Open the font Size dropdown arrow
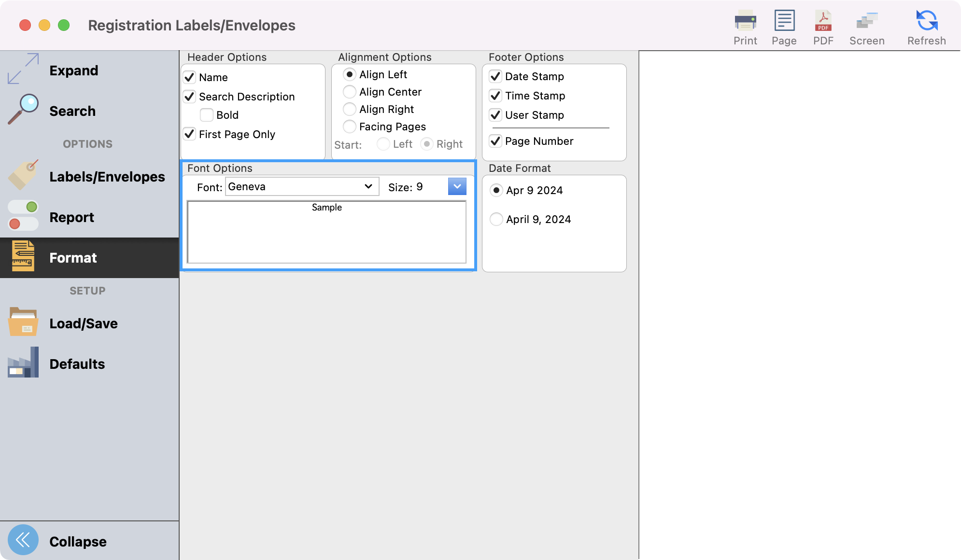This screenshot has height=560, width=961. [457, 186]
